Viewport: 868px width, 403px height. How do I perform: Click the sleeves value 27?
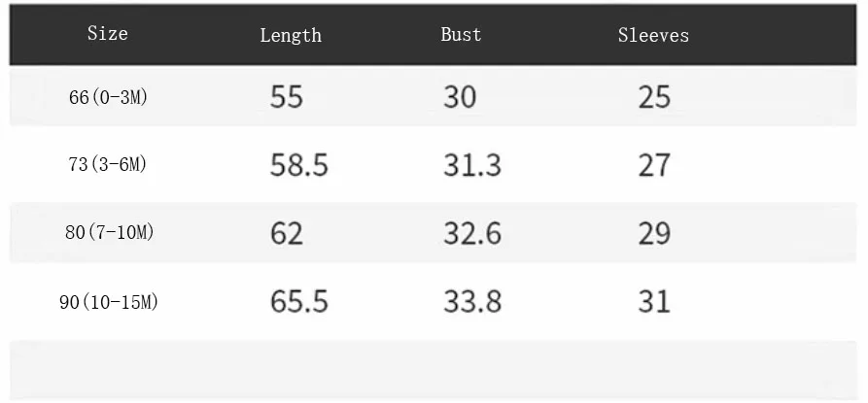(654, 165)
